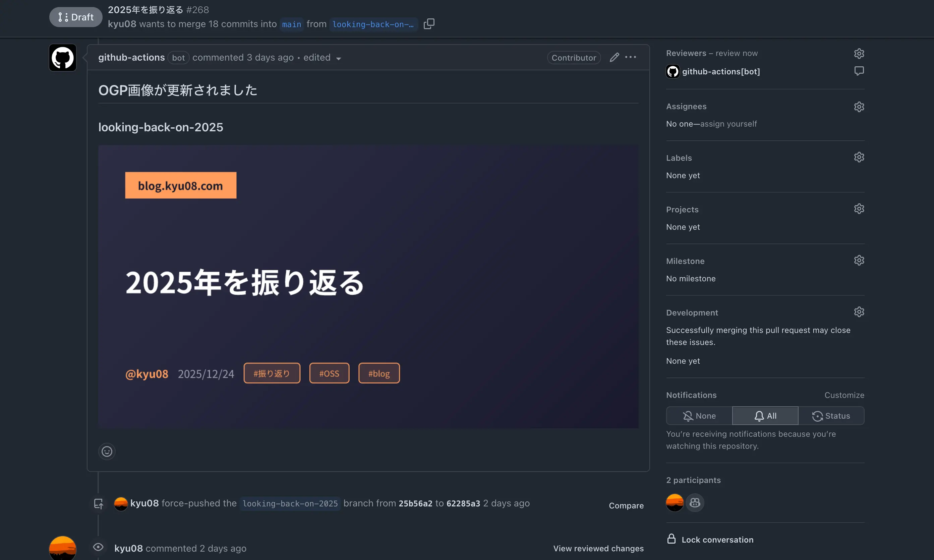Copy the branch name to clipboard
This screenshot has height=560, width=934.
tap(429, 23)
